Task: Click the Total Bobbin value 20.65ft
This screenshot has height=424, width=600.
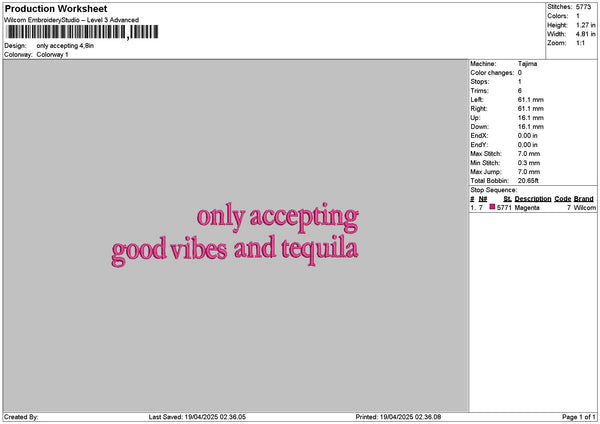Action: pyautogui.click(x=528, y=181)
